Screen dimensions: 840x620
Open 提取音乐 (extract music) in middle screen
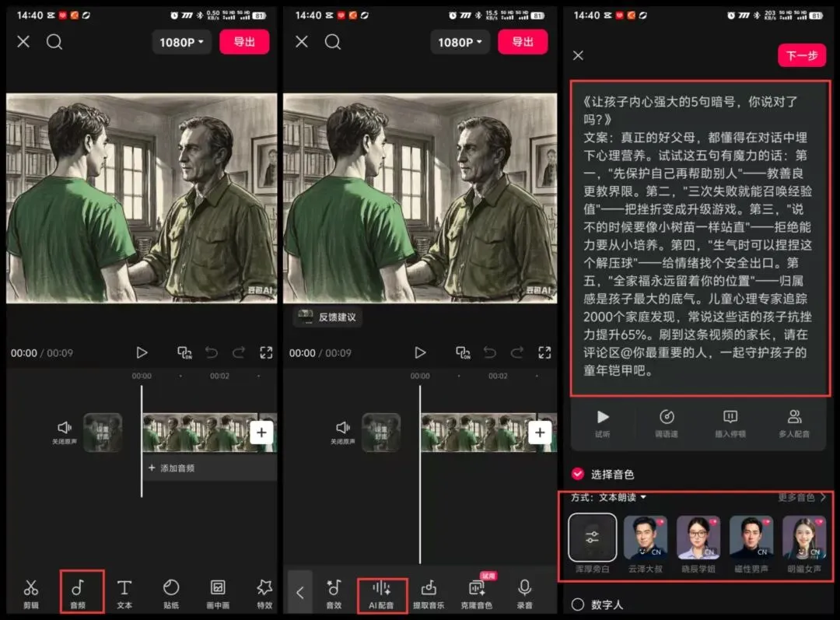pos(429,594)
